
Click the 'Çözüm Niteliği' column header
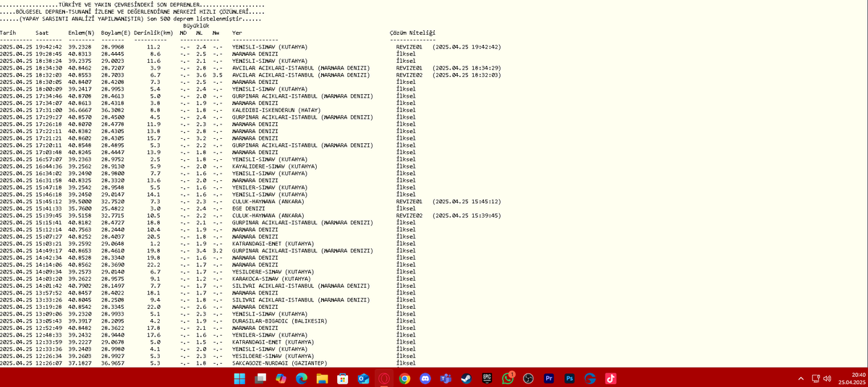(x=412, y=33)
